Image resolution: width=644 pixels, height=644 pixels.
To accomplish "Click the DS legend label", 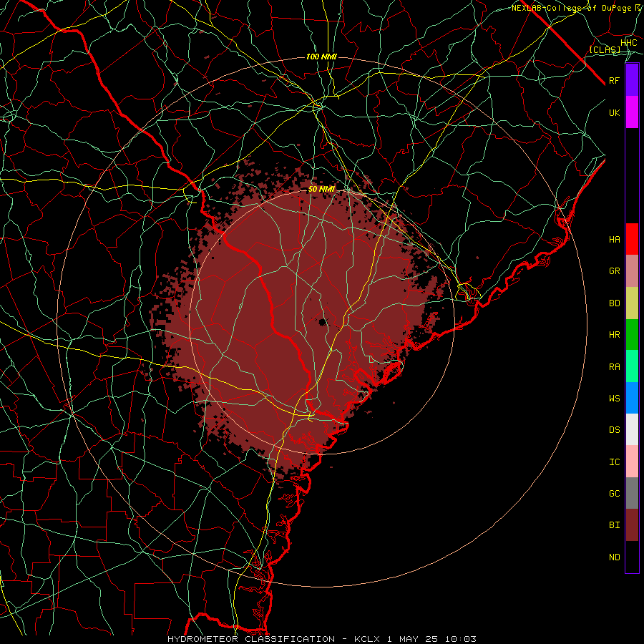I will point(614,430).
